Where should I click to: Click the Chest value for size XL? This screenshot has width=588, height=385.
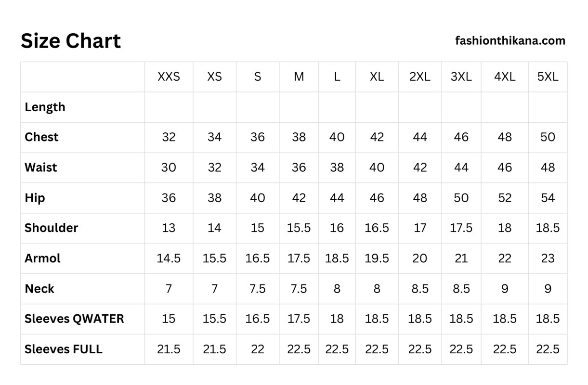(x=377, y=137)
